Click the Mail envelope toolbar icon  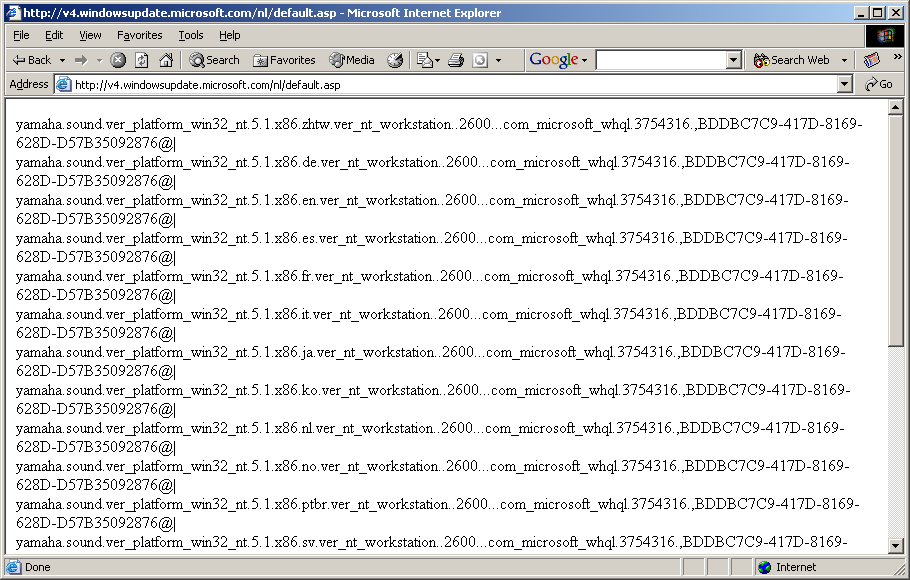tap(425, 60)
